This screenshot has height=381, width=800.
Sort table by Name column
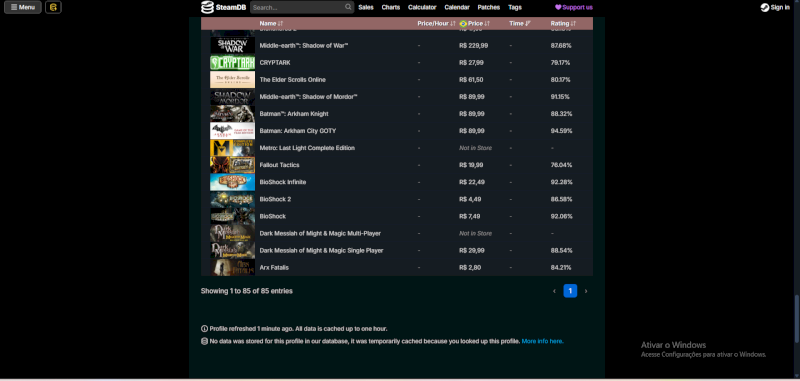271,23
